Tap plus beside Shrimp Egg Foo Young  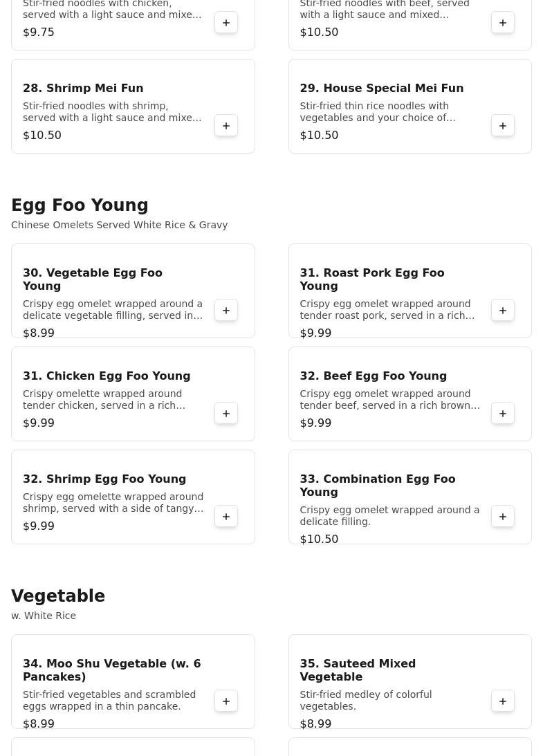(x=226, y=517)
